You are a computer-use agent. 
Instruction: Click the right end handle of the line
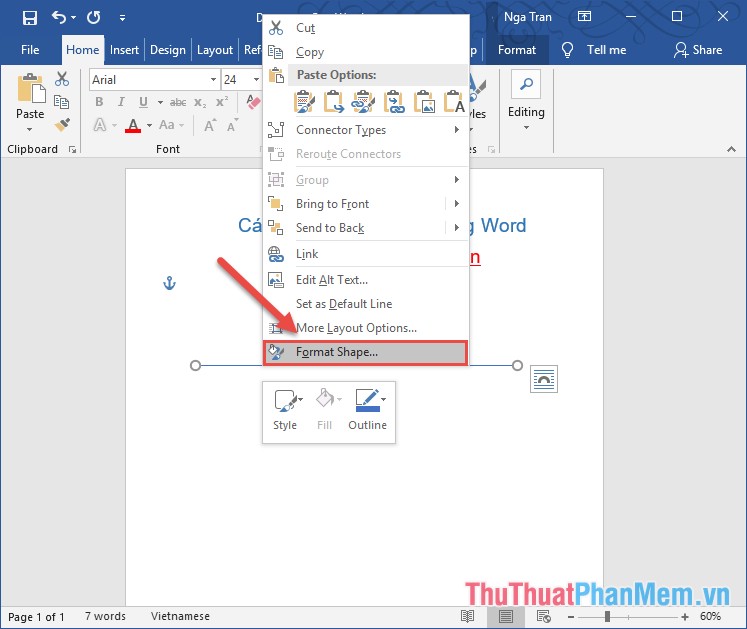point(517,365)
